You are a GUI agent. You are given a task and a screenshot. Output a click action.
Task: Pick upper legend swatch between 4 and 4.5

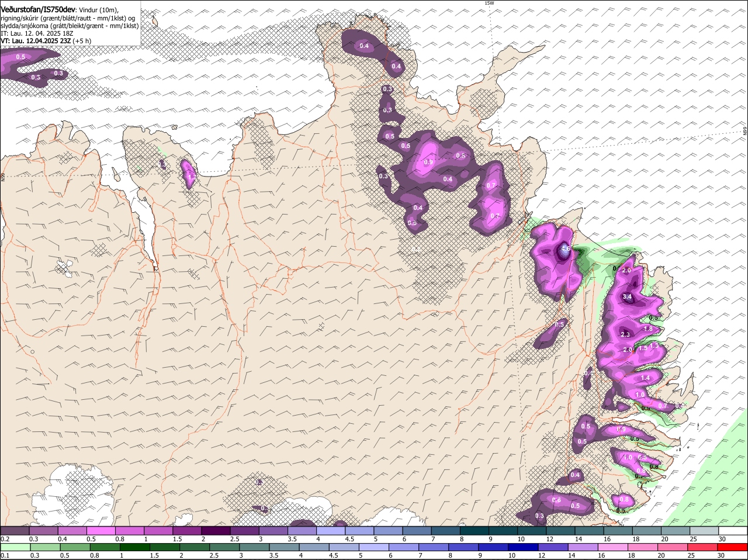[331, 531]
